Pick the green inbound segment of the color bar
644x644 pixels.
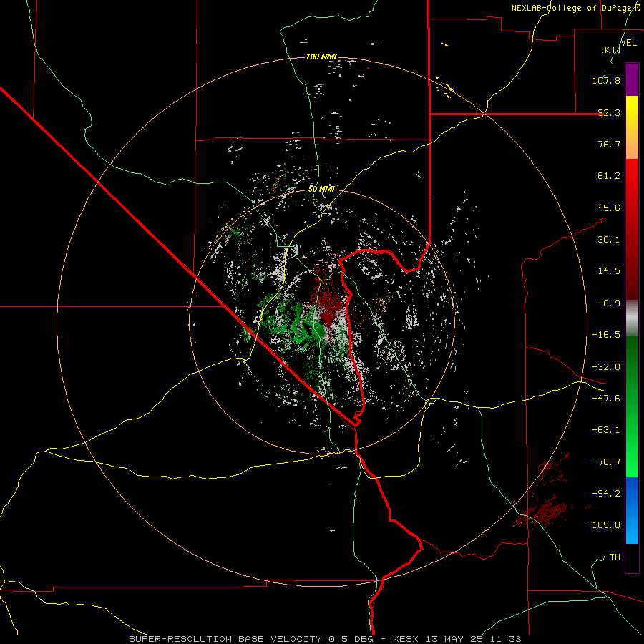pos(632,406)
